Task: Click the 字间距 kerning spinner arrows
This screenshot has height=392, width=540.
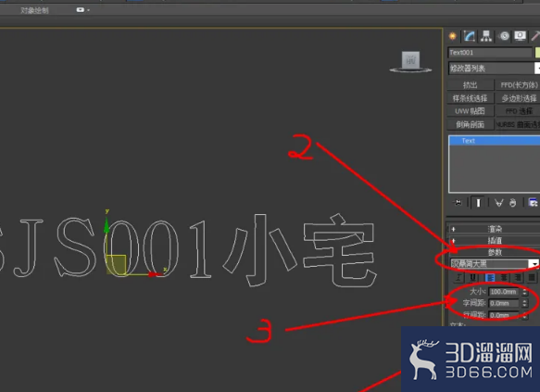Action: [524, 303]
